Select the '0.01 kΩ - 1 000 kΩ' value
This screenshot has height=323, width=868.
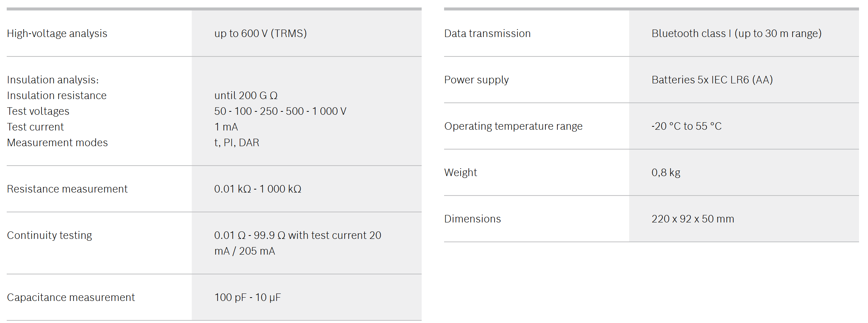coord(258,189)
